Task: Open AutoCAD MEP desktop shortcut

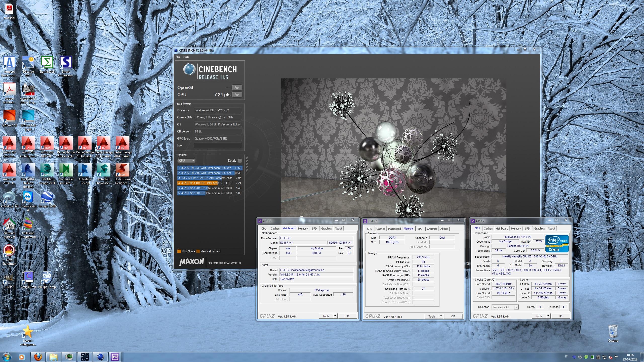Action: pos(47,147)
